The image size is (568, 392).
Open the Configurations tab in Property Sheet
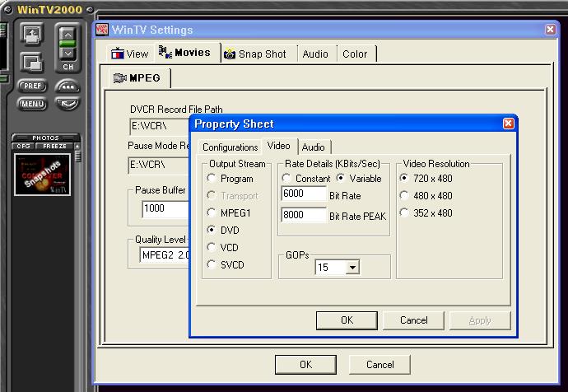point(230,147)
